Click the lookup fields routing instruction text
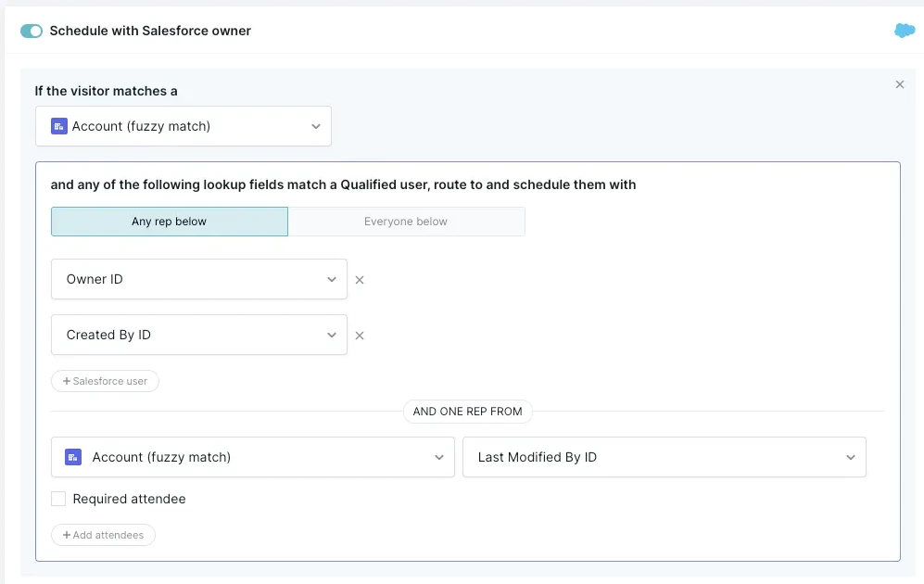 point(343,184)
